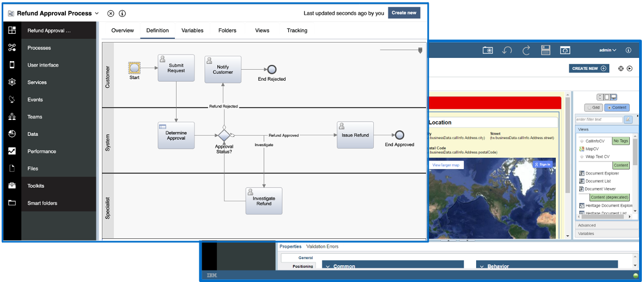Click the dashboard grid icon atop left rail

pyautogui.click(x=12, y=30)
